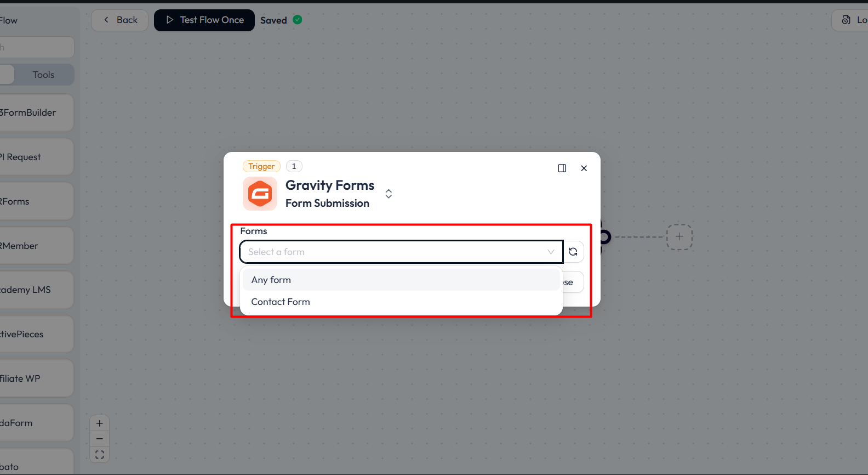Click the Logs button at top right
Viewport: 868px width, 475px height.
pos(850,20)
